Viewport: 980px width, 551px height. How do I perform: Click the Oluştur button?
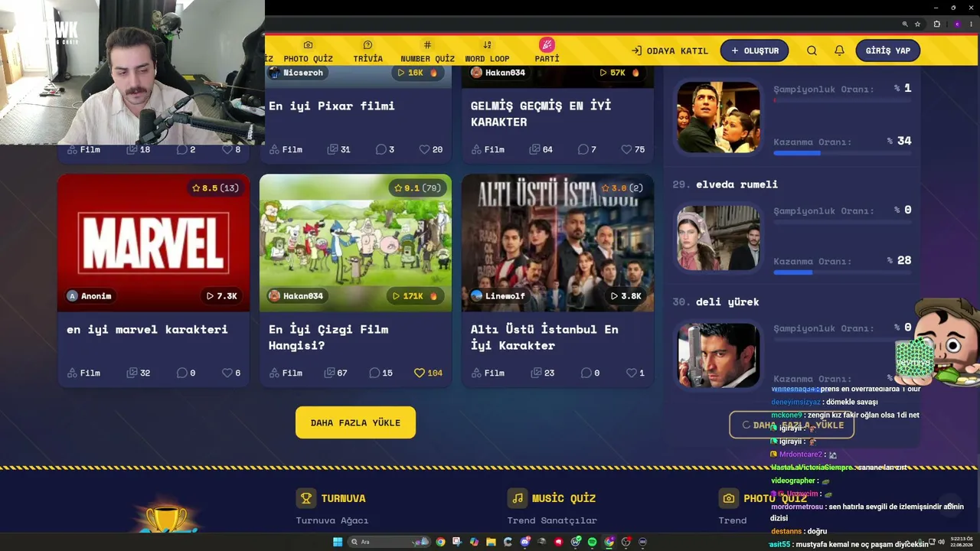point(754,51)
